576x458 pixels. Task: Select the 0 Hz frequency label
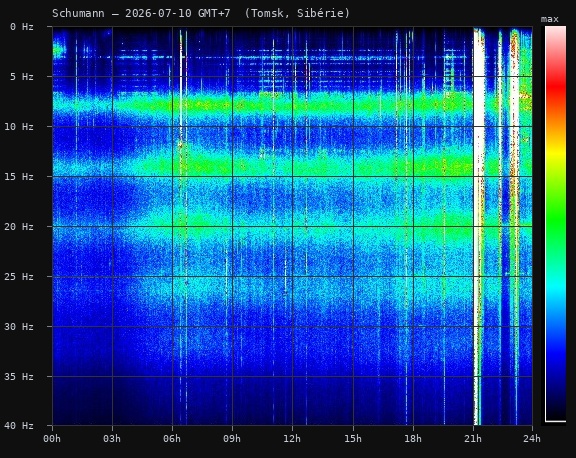pos(22,26)
